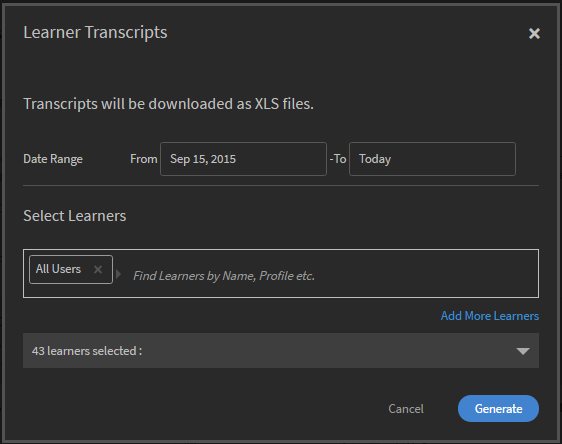Click the From label before start date

click(143, 159)
